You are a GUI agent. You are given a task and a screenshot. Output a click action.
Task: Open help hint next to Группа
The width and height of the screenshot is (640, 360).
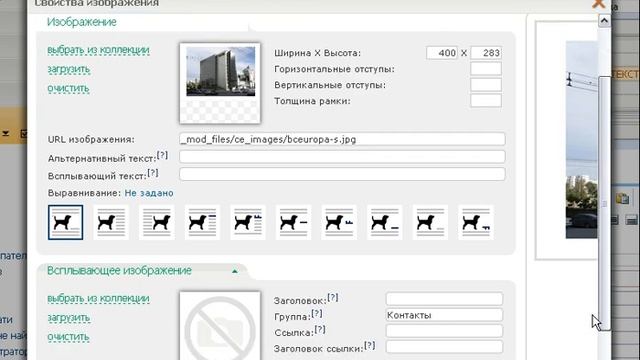click(x=317, y=313)
